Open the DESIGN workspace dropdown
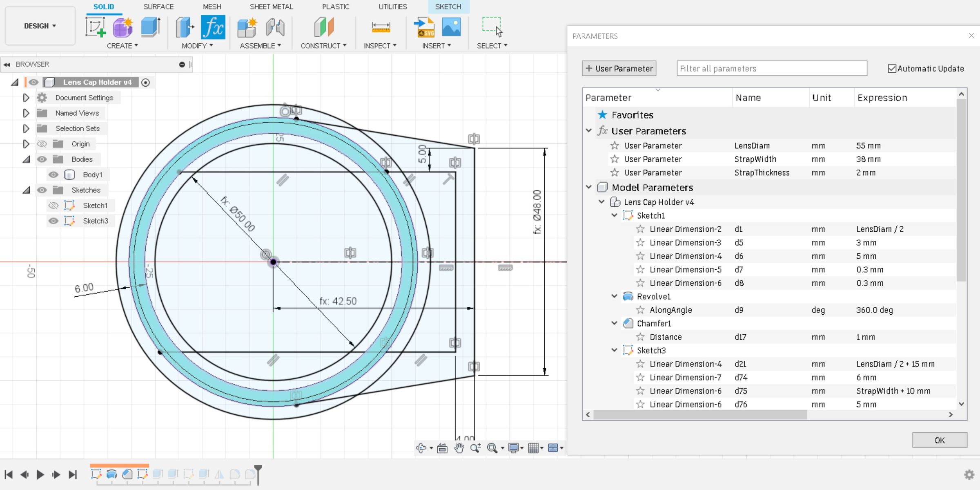Screen dimensions: 980x490 tap(40, 26)
